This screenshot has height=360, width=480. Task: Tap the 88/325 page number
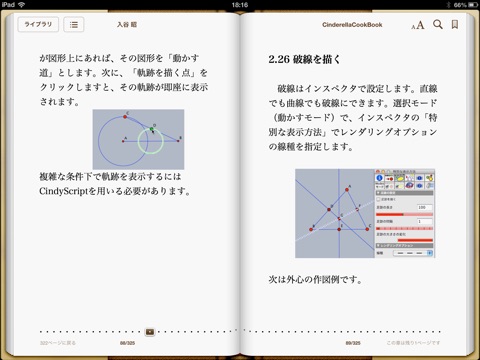127,343
